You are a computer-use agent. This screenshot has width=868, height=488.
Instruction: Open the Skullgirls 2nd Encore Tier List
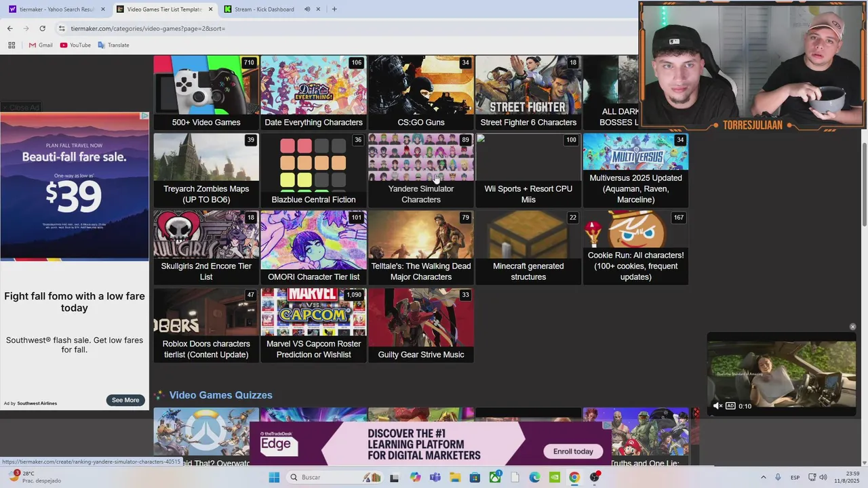click(x=206, y=247)
